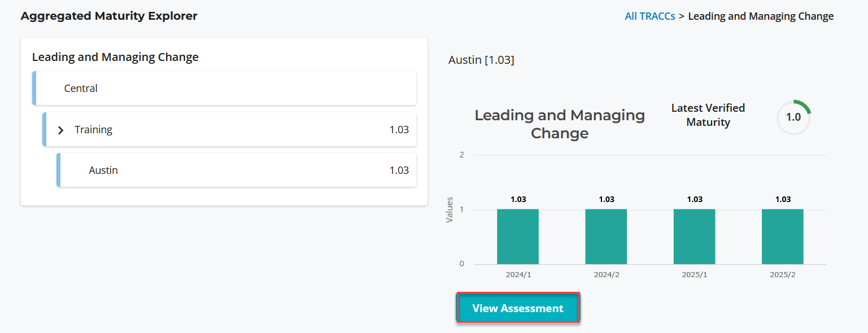Viewport: 868px width, 333px height.
Task: Open the All TRACCs breadcrumb link
Action: (x=649, y=16)
